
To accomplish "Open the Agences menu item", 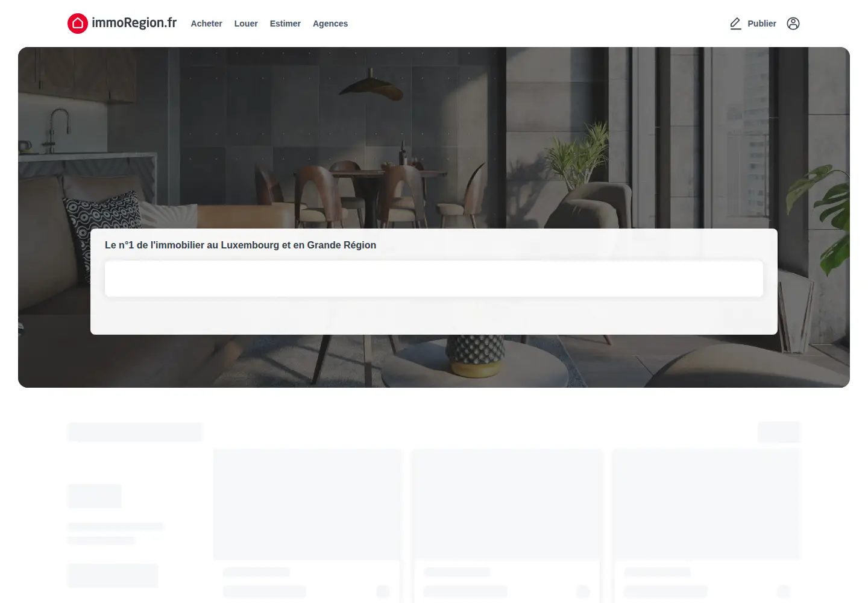I will [330, 24].
